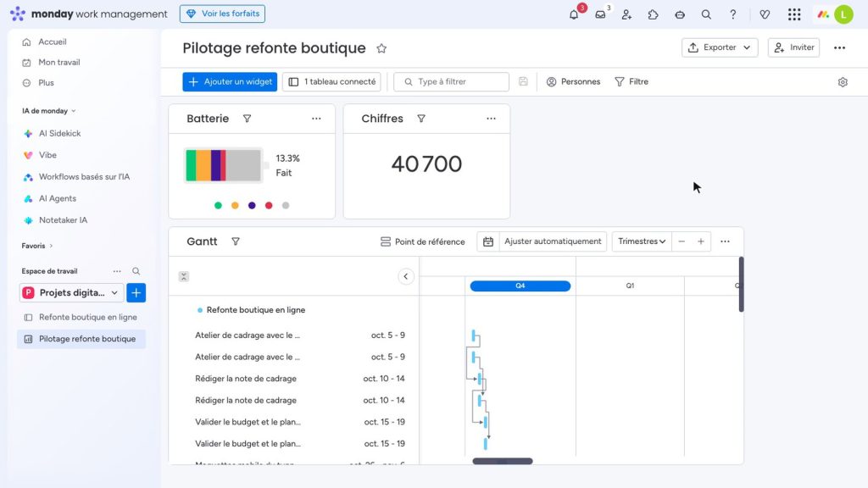Open AI Sidekick

[59, 133]
